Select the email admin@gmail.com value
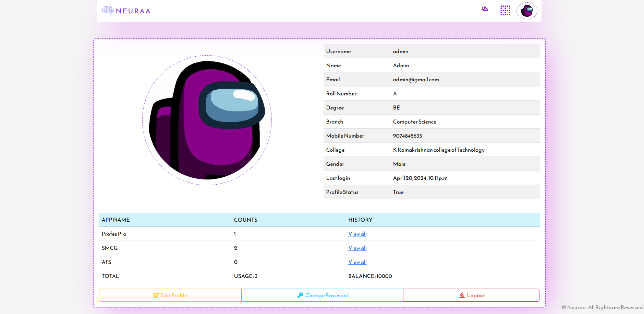 tap(416, 80)
